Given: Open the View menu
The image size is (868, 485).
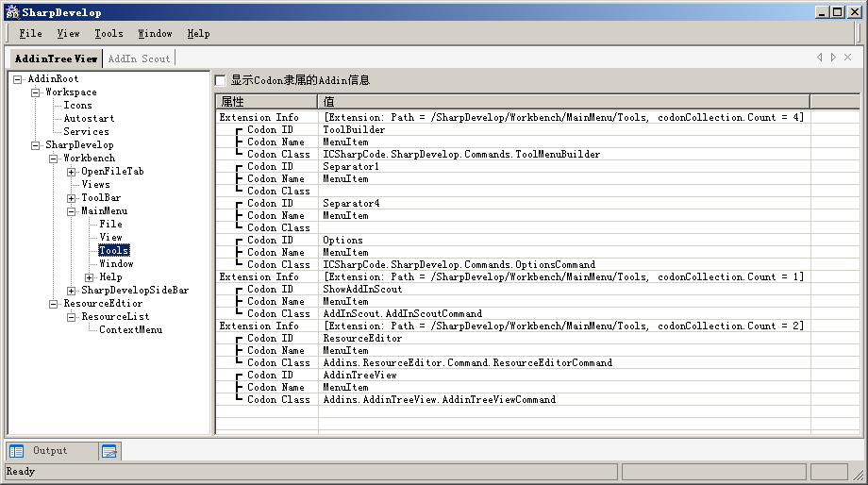Looking at the screenshot, I should point(68,34).
